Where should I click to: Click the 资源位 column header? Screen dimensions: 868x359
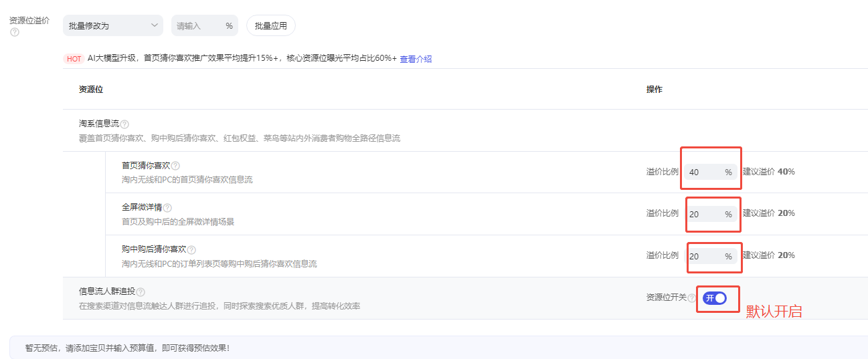[x=91, y=90]
